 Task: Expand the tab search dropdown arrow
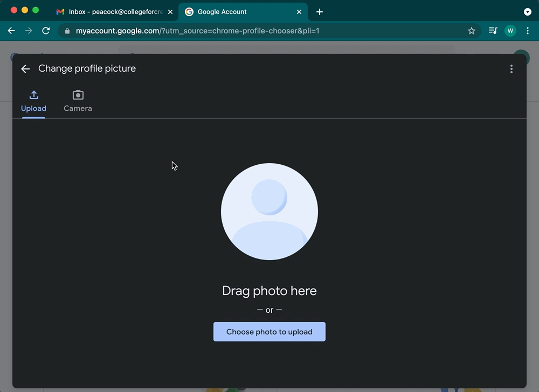pos(527,12)
